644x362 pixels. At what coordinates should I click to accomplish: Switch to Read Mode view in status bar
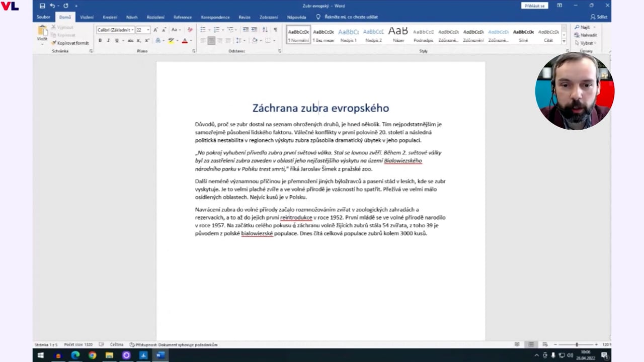pyautogui.click(x=517, y=344)
